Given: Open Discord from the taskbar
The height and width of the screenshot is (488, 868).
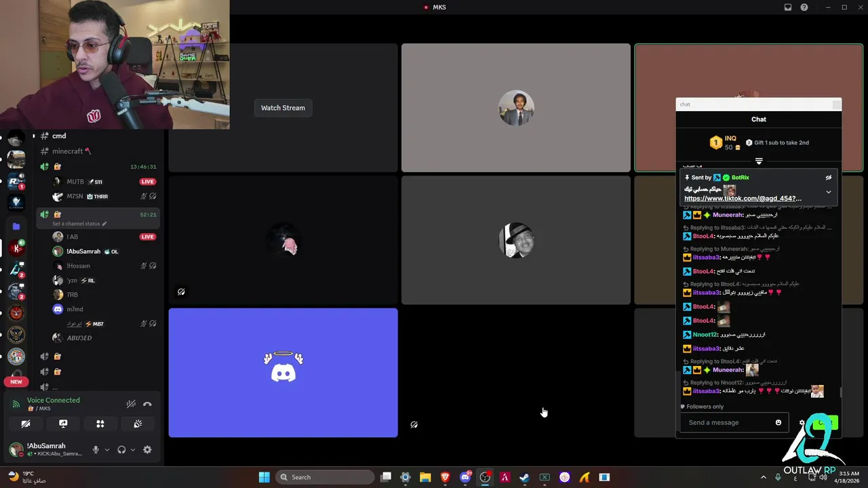Looking at the screenshot, I should click(x=465, y=477).
